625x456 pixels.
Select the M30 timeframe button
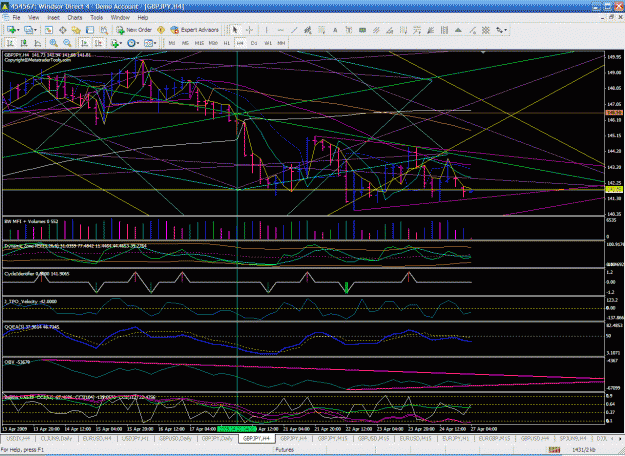213,43
